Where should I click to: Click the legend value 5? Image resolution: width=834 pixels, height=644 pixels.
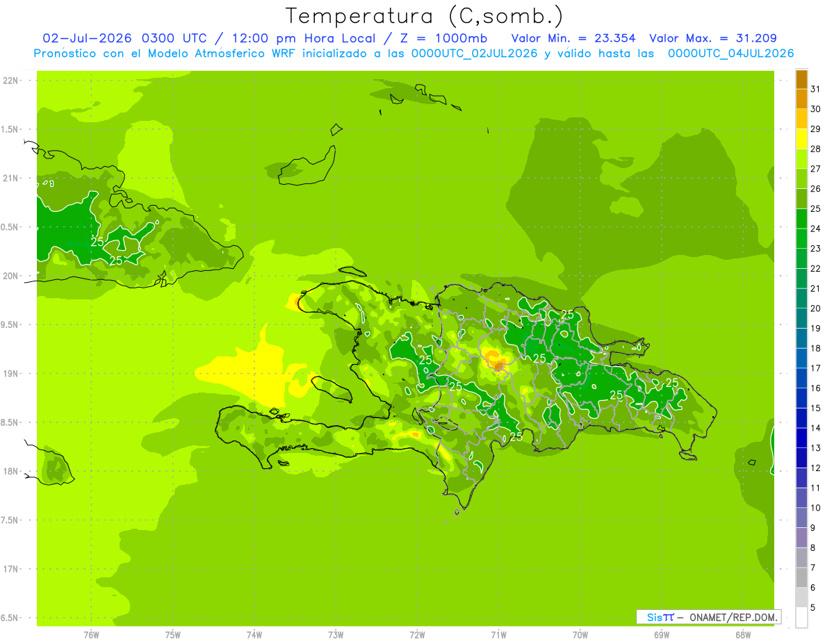pyautogui.click(x=813, y=607)
